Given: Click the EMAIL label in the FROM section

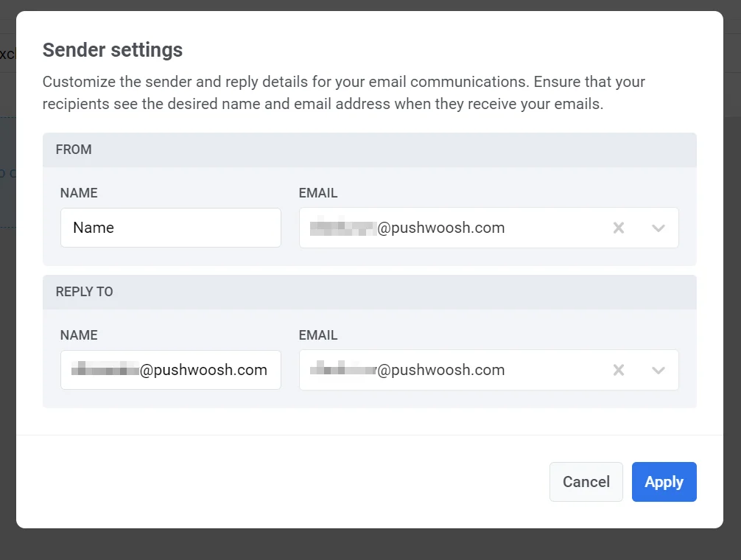Looking at the screenshot, I should click(317, 192).
